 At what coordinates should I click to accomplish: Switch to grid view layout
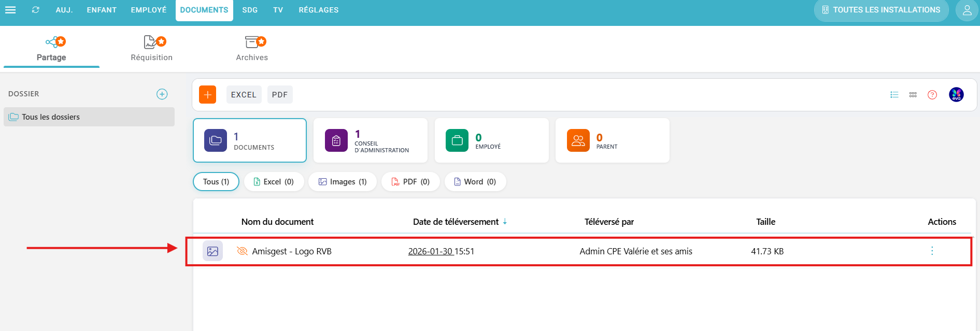913,95
